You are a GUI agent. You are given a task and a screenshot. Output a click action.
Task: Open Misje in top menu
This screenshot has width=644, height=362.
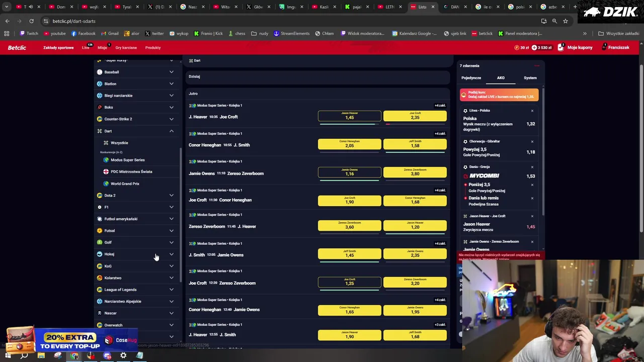coord(102,48)
